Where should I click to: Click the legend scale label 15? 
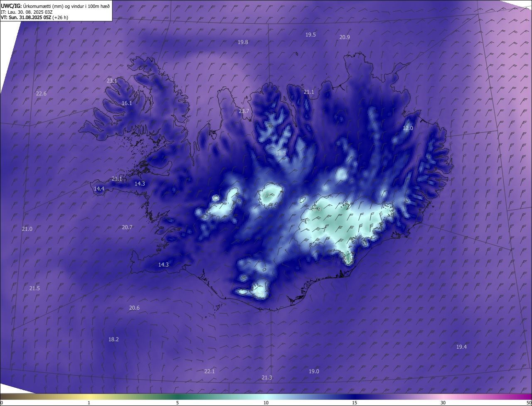click(355, 403)
